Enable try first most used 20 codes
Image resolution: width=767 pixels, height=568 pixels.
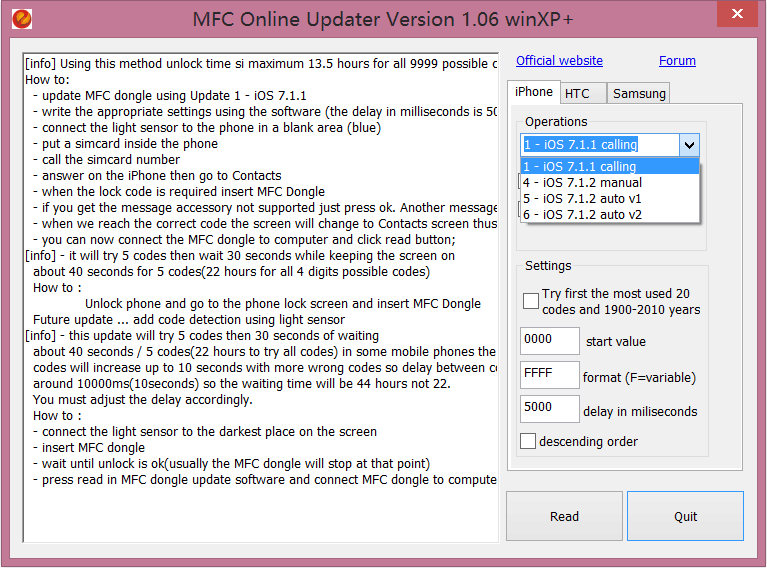[531, 301]
